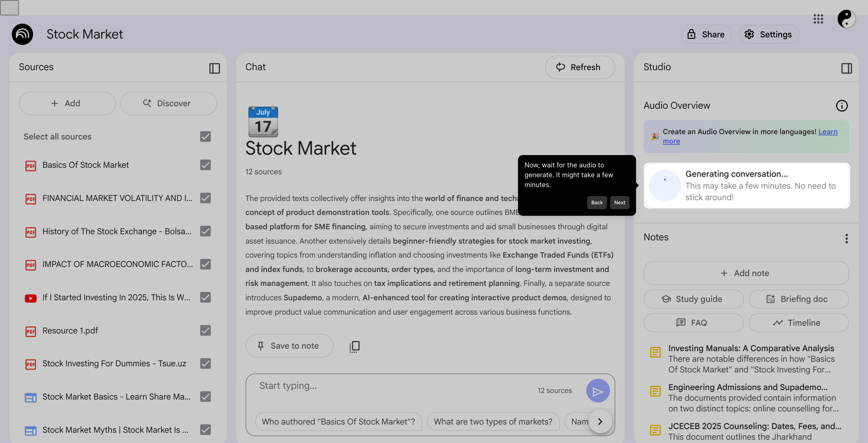Click Next in the tour tooltip
868x443 pixels.
tap(620, 203)
